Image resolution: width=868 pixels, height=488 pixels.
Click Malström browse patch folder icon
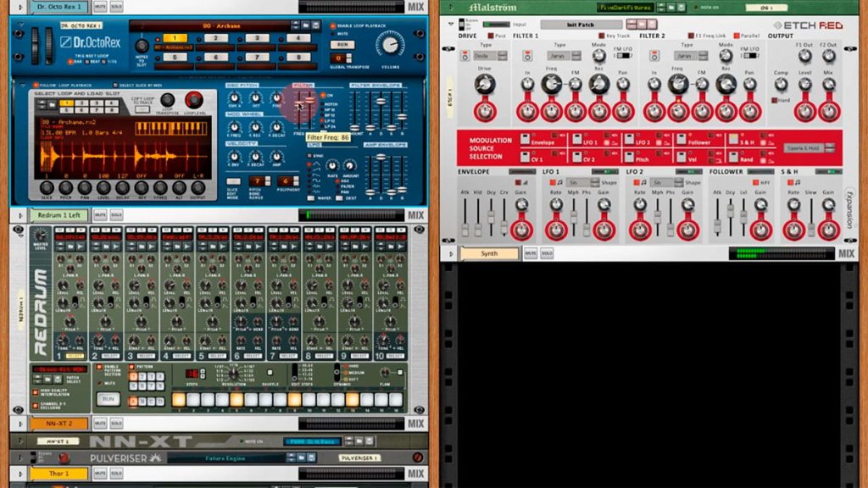[x=671, y=7]
